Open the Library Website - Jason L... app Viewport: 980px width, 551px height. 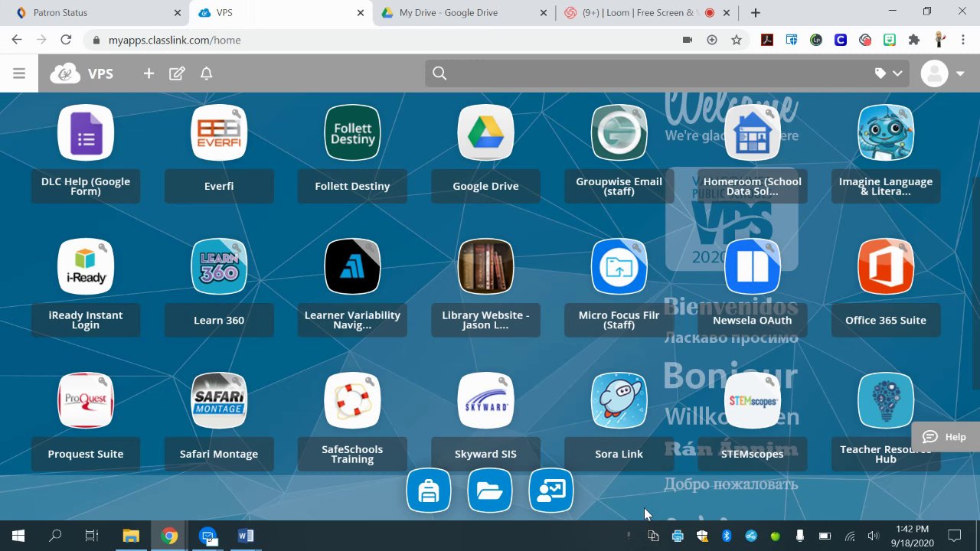pos(485,266)
